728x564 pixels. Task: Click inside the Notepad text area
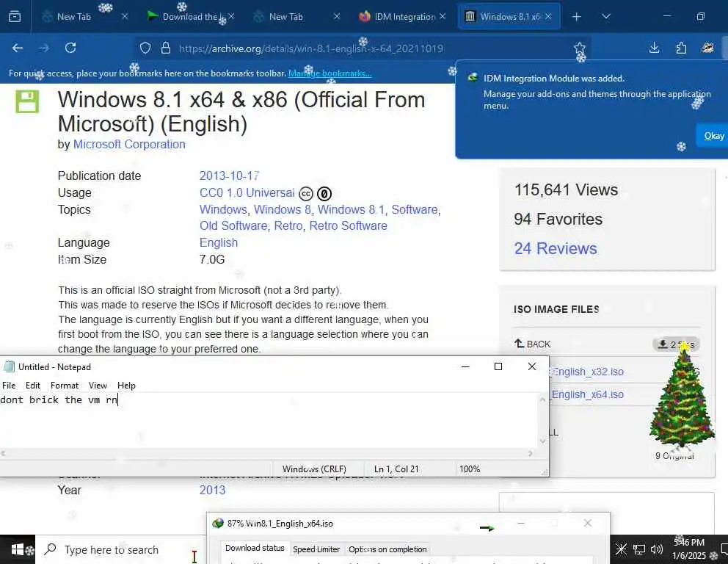pos(269,421)
